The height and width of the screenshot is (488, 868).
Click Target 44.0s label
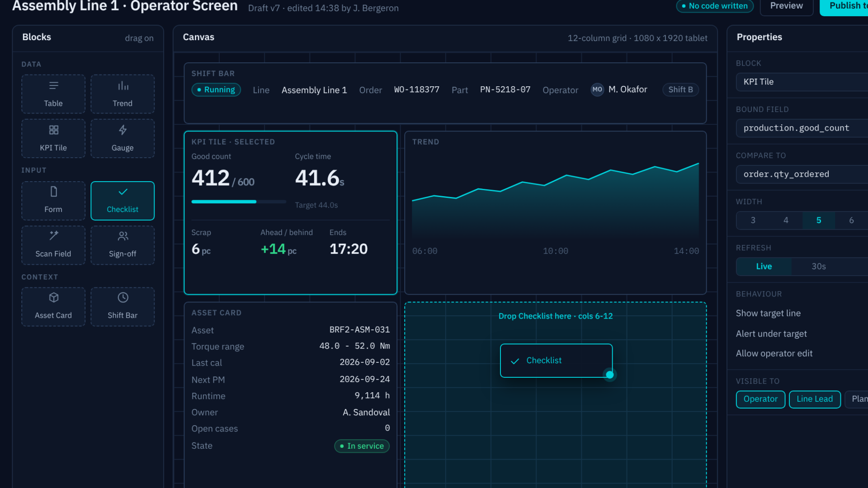316,205
